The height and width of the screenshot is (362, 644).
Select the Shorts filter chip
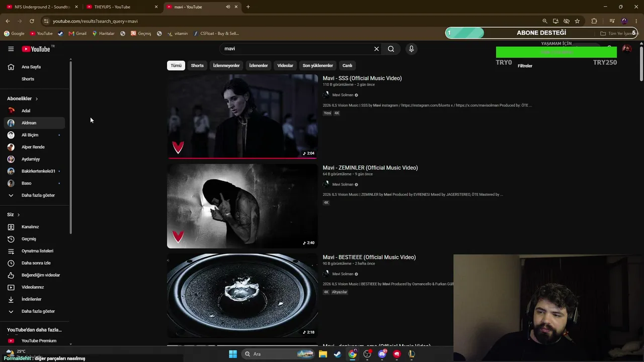pos(197,65)
